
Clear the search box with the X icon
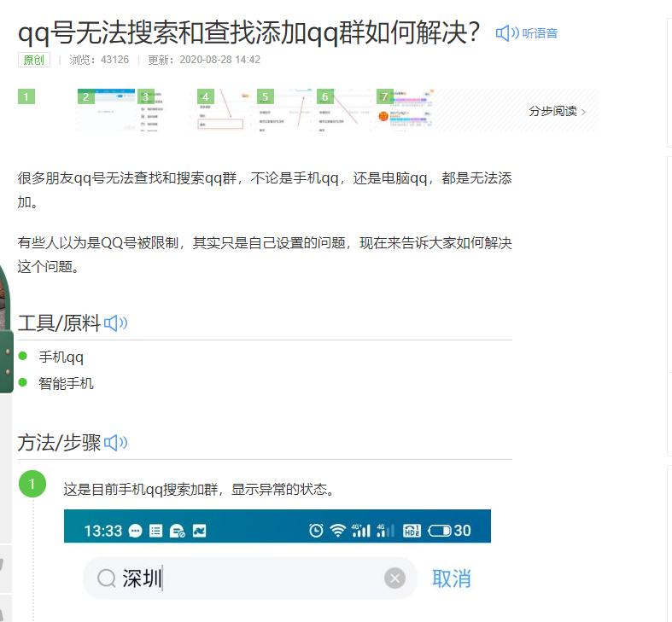click(x=394, y=578)
